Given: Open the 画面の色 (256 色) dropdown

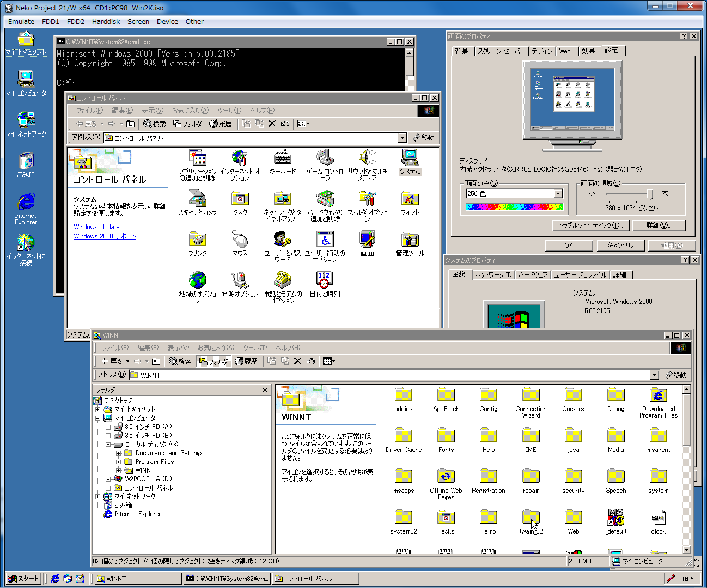Looking at the screenshot, I should [558, 194].
